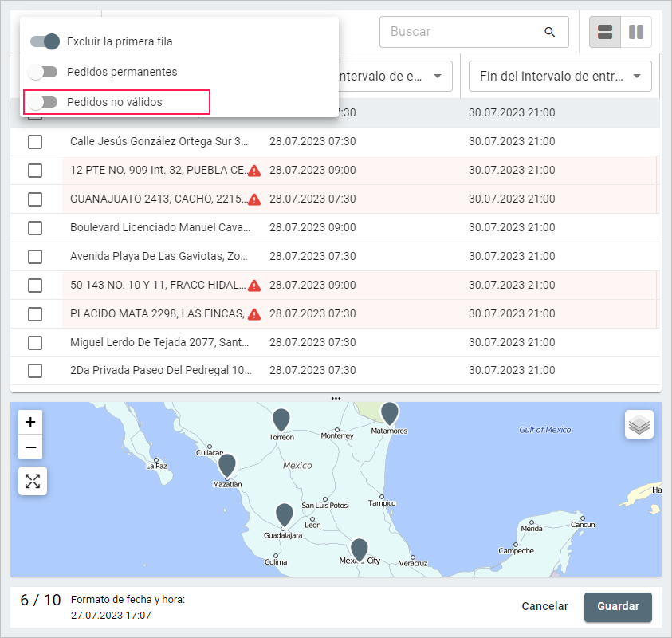Disable the Excluir la primera fila toggle
The image size is (672, 638).
click(45, 41)
